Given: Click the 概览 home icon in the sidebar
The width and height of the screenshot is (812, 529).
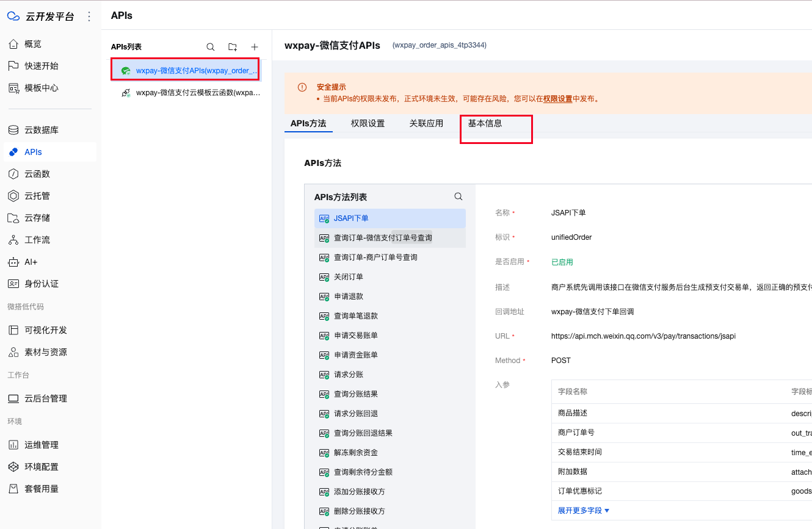Looking at the screenshot, I should coord(13,44).
